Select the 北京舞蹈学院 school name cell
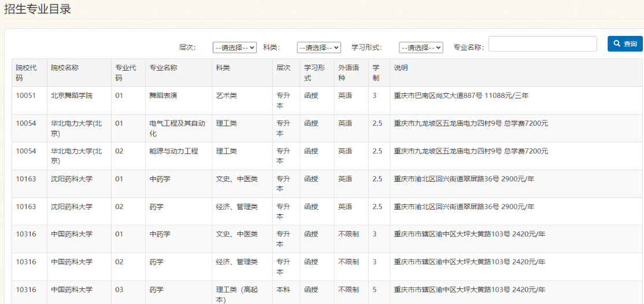This screenshot has width=644, height=304. (x=72, y=96)
